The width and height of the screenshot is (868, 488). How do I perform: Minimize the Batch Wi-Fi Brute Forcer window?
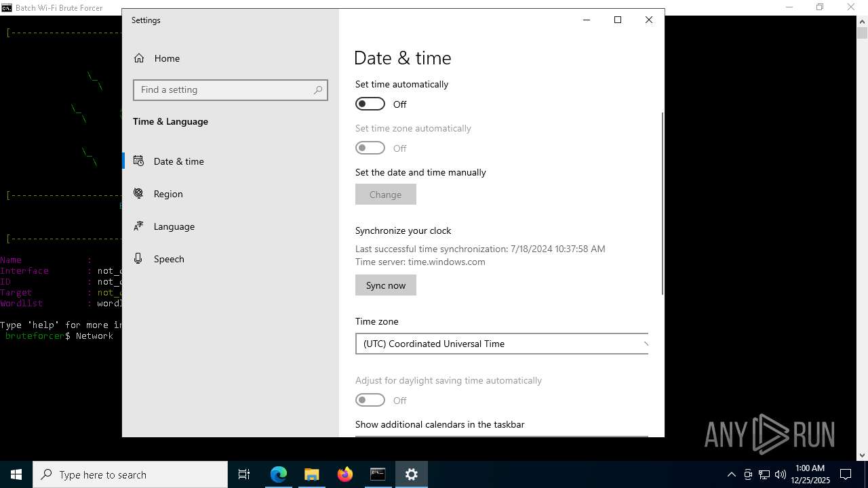pos(789,7)
